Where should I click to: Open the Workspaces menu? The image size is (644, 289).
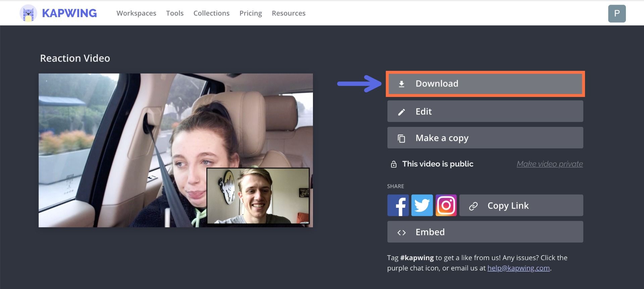(x=136, y=13)
